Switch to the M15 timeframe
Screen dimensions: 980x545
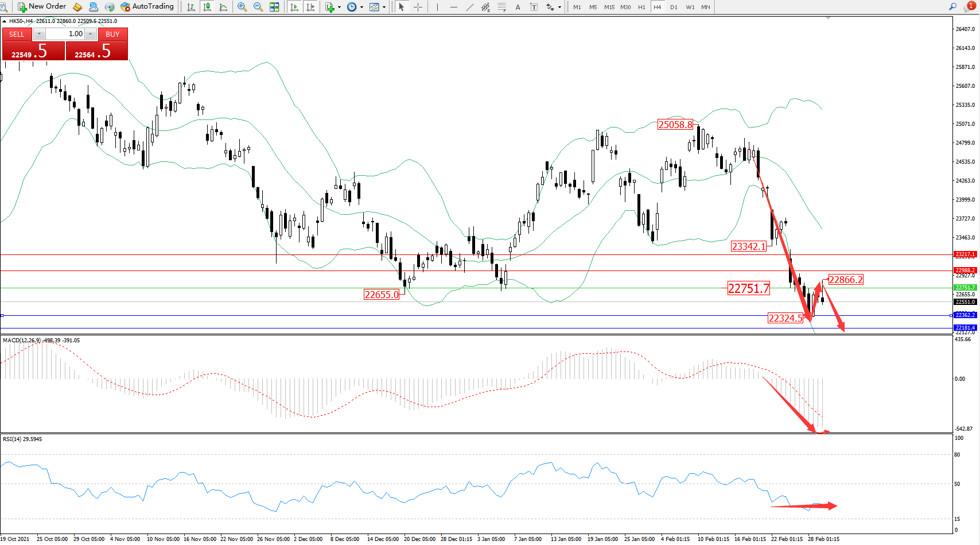(x=609, y=7)
